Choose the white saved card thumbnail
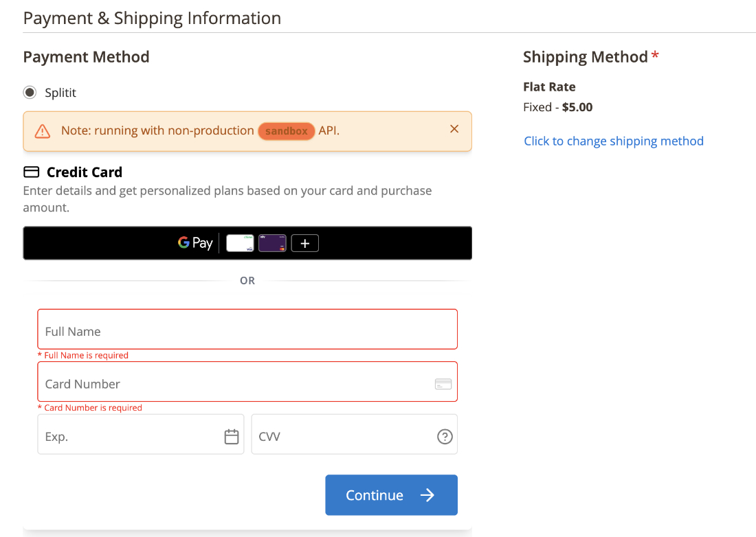This screenshot has width=756, height=537. tap(240, 243)
